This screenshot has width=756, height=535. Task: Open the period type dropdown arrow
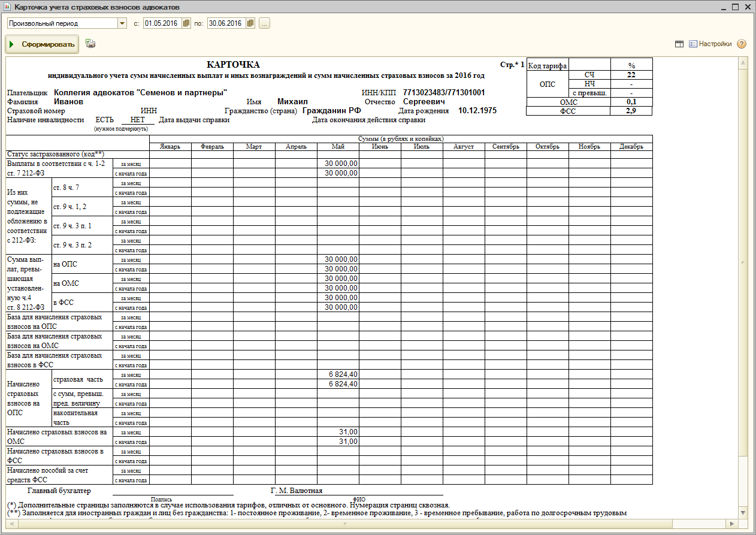pos(122,23)
